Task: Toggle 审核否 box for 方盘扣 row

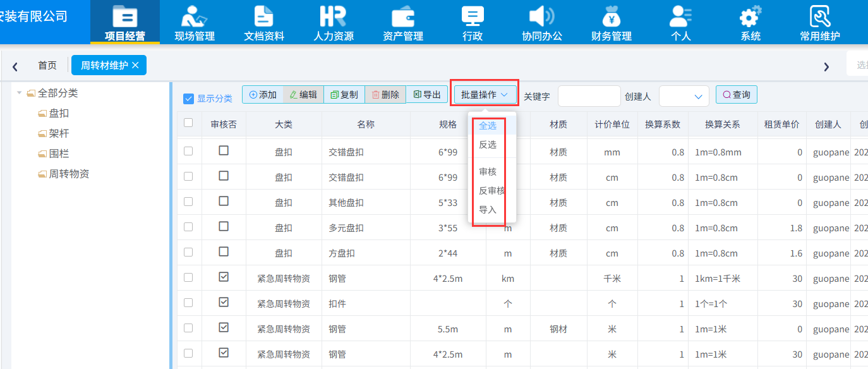Action: tap(224, 251)
